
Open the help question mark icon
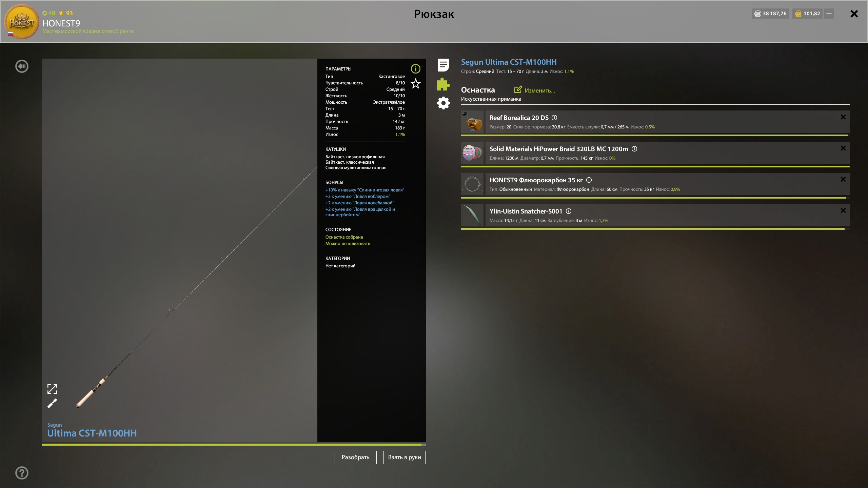click(22, 473)
